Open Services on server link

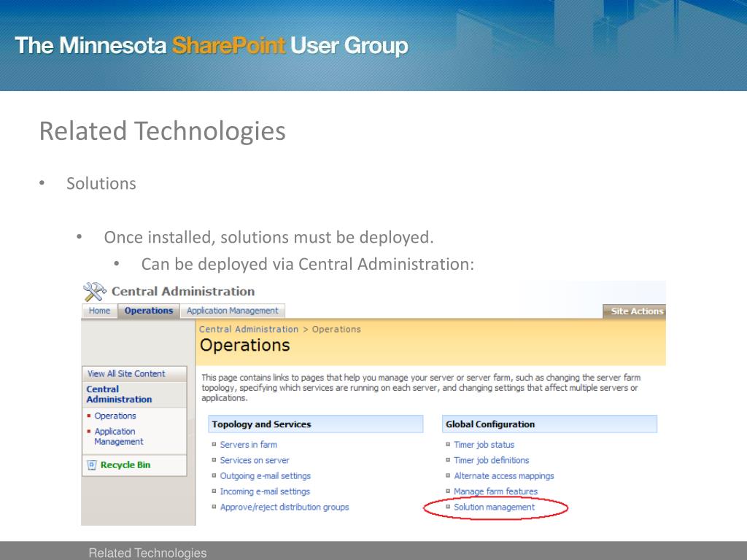tap(255, 461)
